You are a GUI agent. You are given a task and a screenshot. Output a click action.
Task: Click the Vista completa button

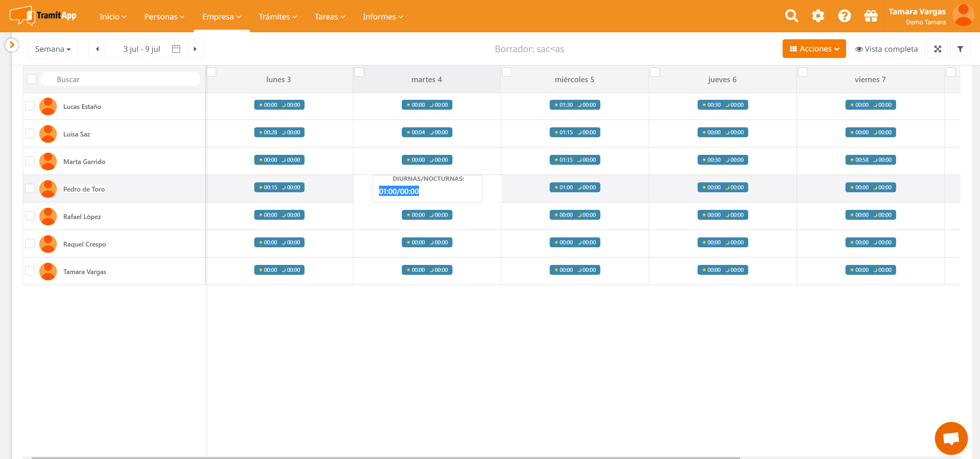(886, 49)
